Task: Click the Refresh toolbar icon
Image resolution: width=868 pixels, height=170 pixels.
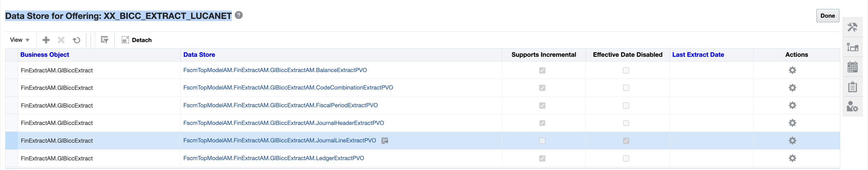Action: [77, 40]
